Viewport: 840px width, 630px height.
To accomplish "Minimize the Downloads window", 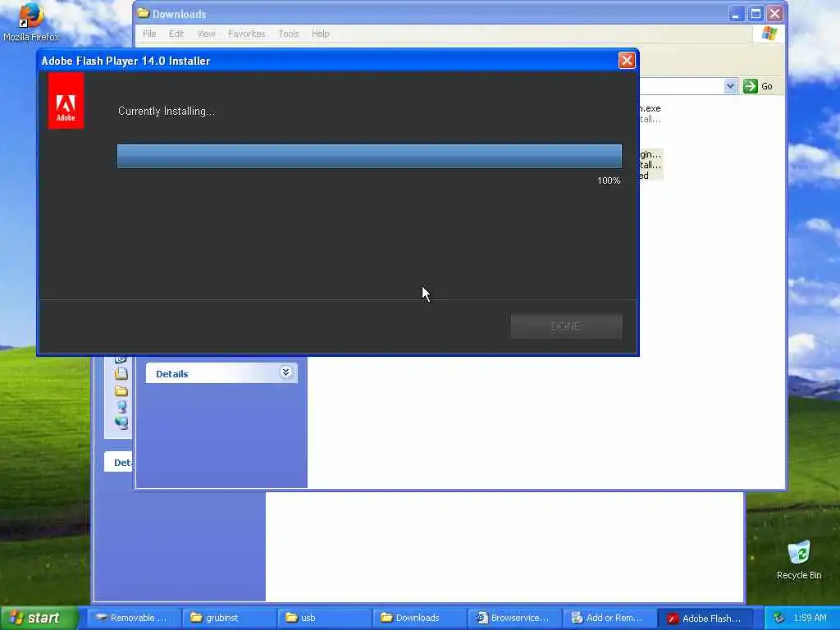I will (736, 14).
